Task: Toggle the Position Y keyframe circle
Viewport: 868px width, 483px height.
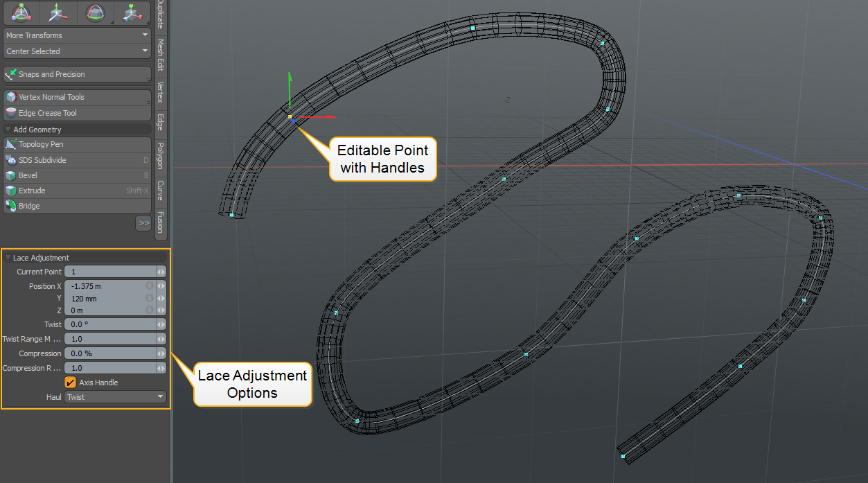Action: 149,299
